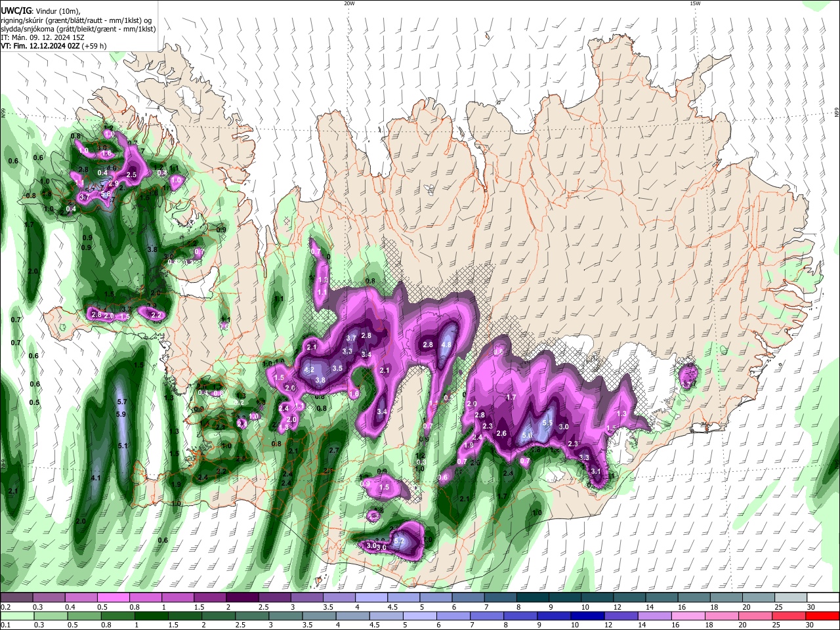Screen dimensions: 840x630
Task: Click the '0.1' label under the lower legend row
Action: coord(5,625)
